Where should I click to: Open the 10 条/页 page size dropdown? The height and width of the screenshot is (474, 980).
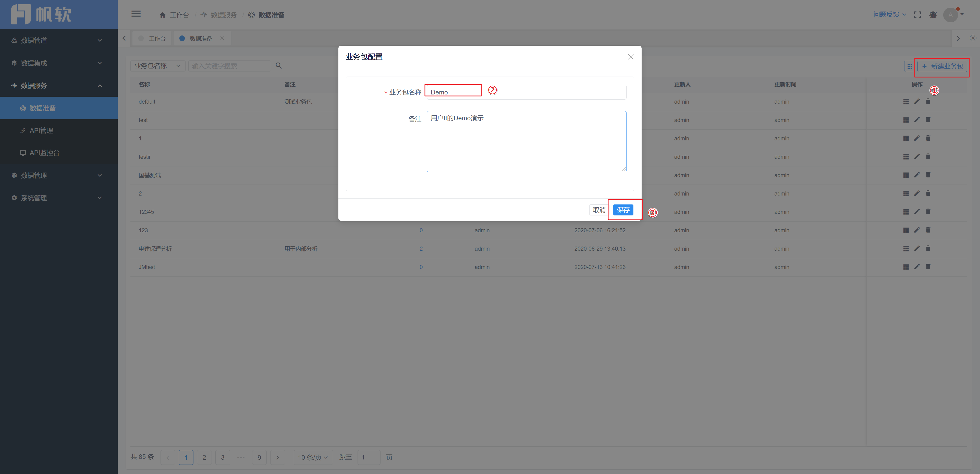pos(313,457)
